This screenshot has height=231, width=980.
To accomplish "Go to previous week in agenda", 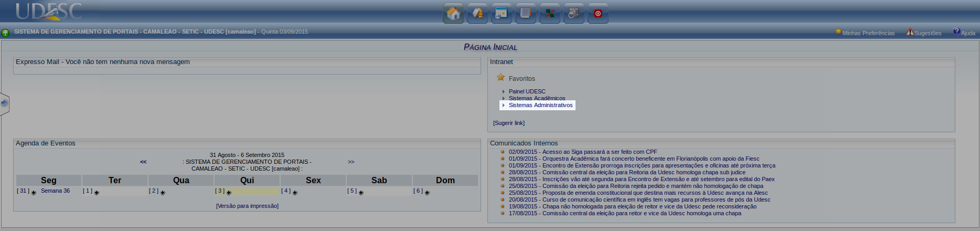I will point(143,162).
